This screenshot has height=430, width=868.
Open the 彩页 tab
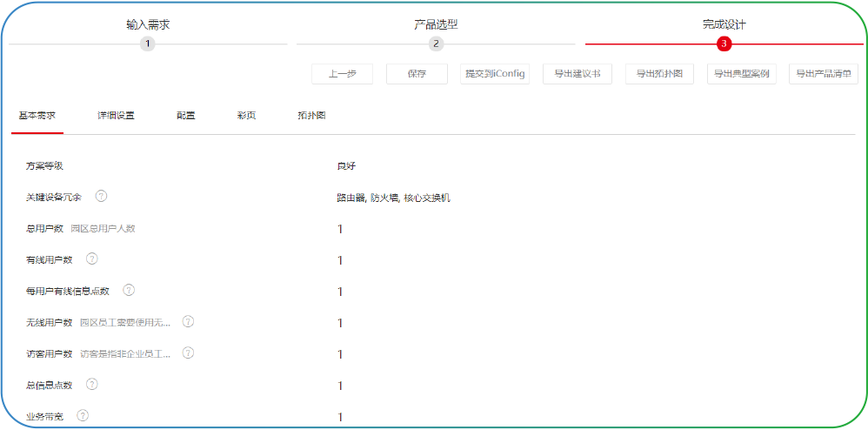247,117
